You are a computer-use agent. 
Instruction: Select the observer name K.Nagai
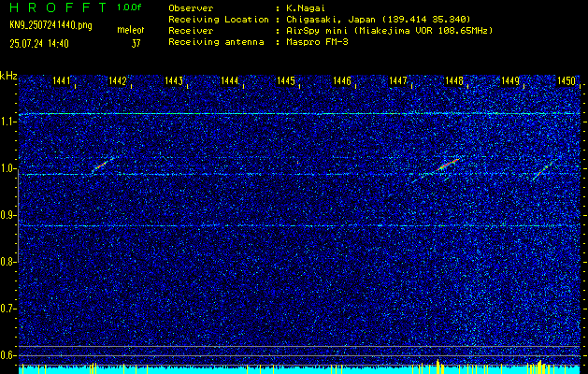pos(305,8)
